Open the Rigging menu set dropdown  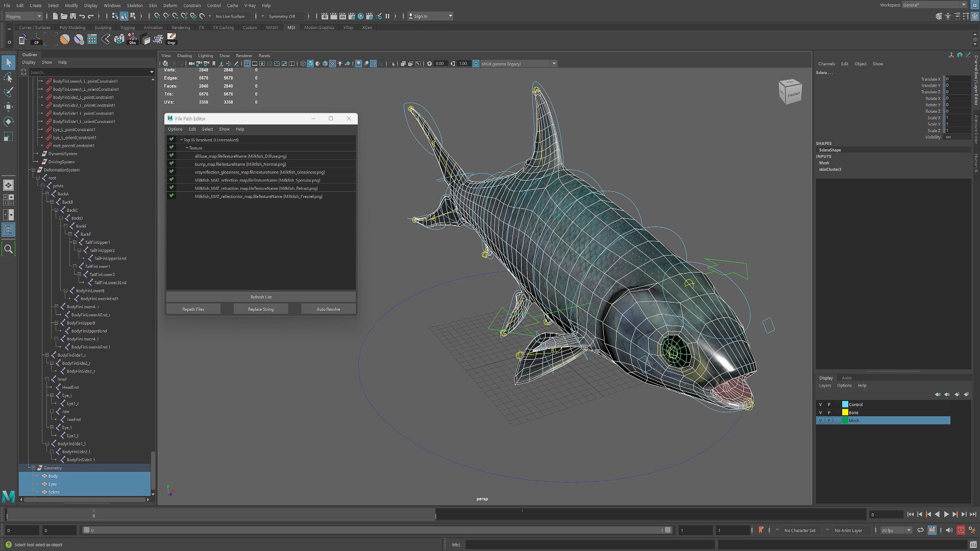23,16
